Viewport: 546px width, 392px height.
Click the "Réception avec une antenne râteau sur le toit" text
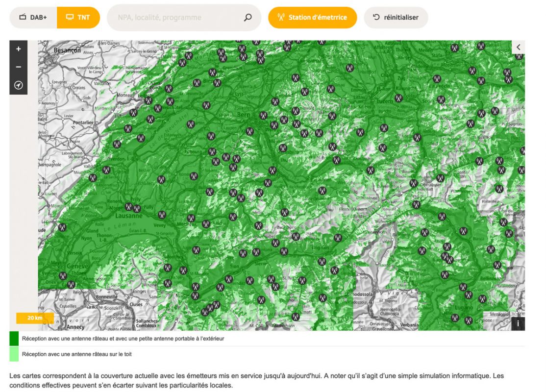[x=76, y=354]
